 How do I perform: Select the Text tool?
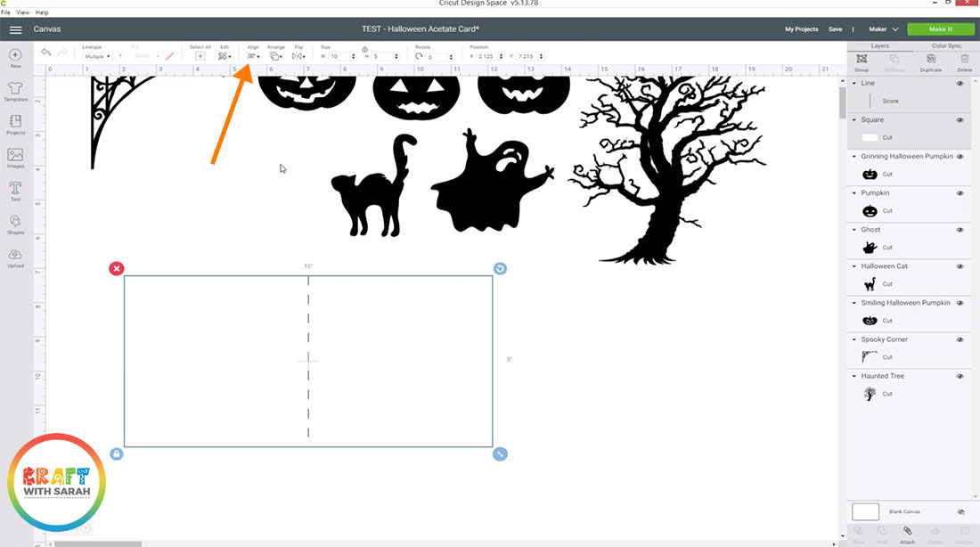pos(15,190)
